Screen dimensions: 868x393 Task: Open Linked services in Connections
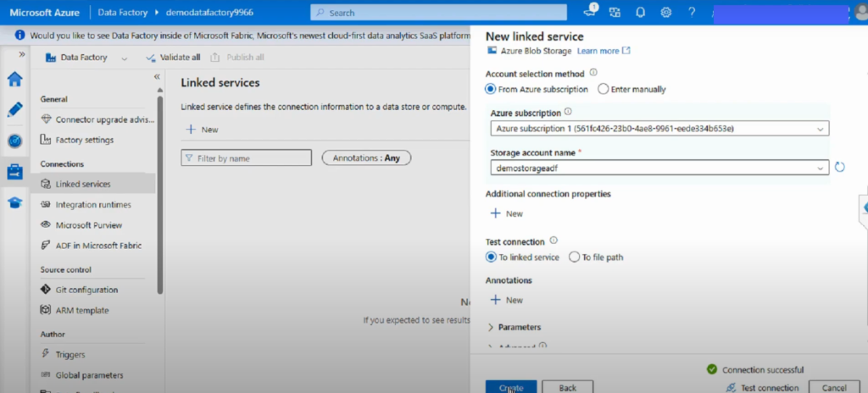click(x=93, y=184)
